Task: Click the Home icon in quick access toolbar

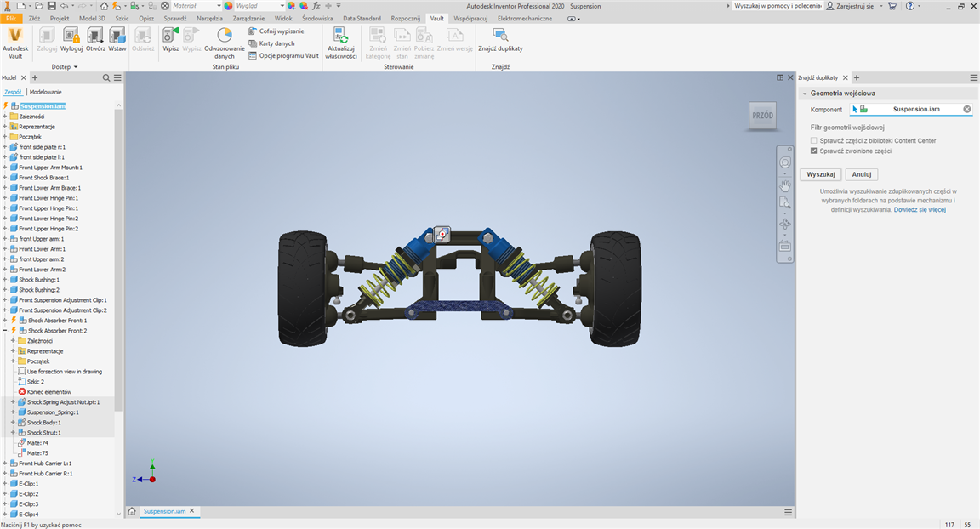Action: (104, 6)
